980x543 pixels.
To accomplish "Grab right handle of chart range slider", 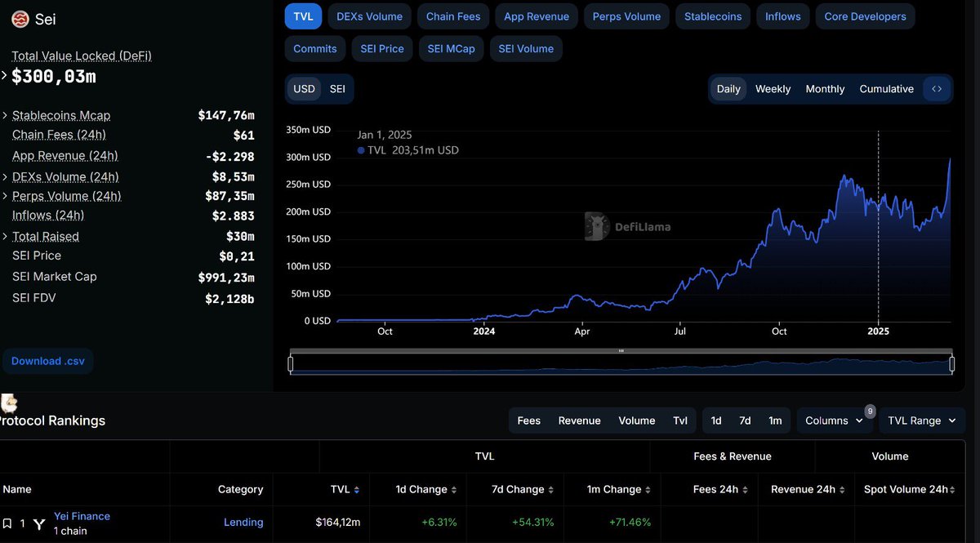I will [952, 364].
